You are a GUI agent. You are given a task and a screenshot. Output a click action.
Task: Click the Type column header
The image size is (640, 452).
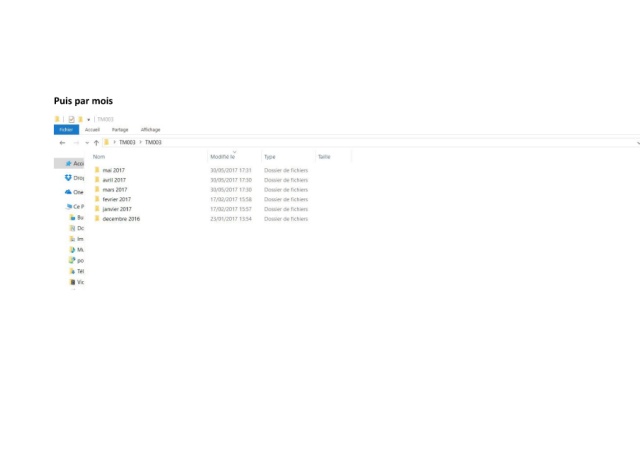tap(270, 157)
